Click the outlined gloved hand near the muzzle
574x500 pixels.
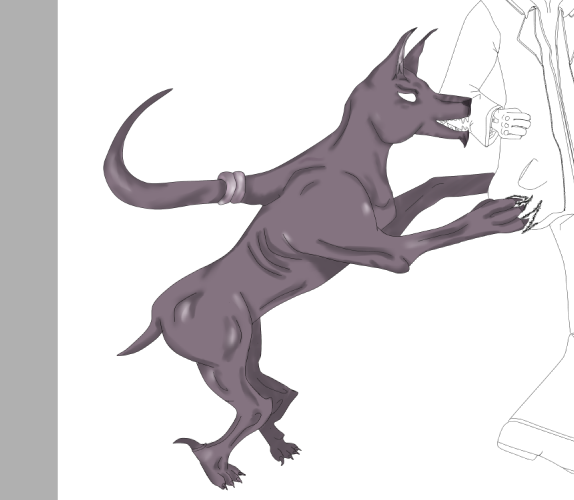(x=510, y=123)
